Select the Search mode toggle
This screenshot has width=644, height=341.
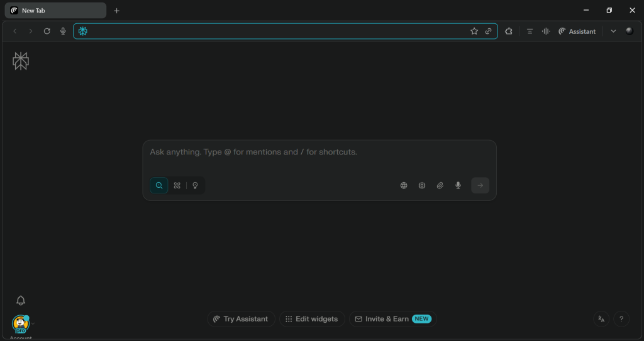click(159, 185)
